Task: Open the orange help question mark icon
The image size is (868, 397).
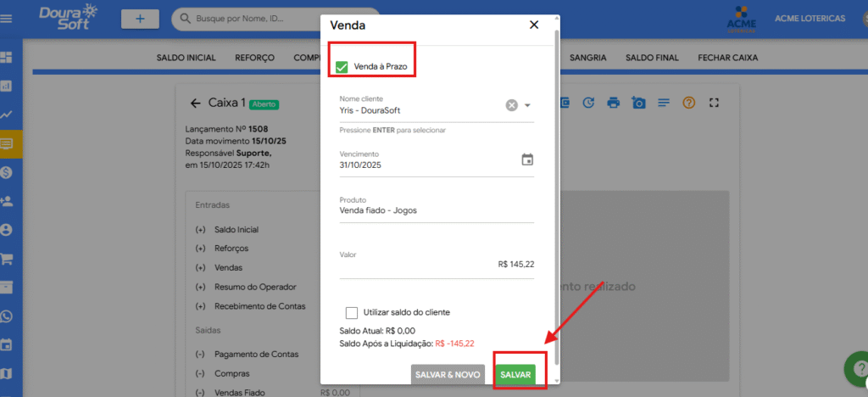Action: coord(688,103)
